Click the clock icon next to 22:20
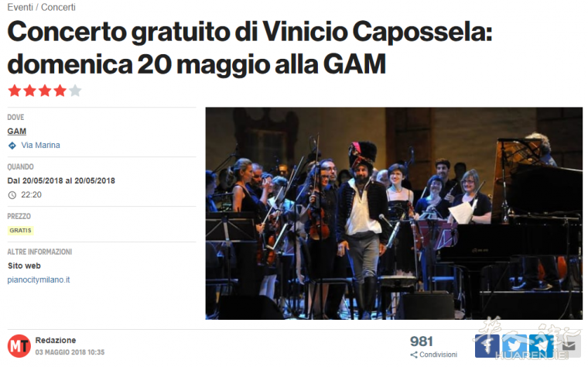The width and height of the screenshot is (588, 367). tap(12, 195)
